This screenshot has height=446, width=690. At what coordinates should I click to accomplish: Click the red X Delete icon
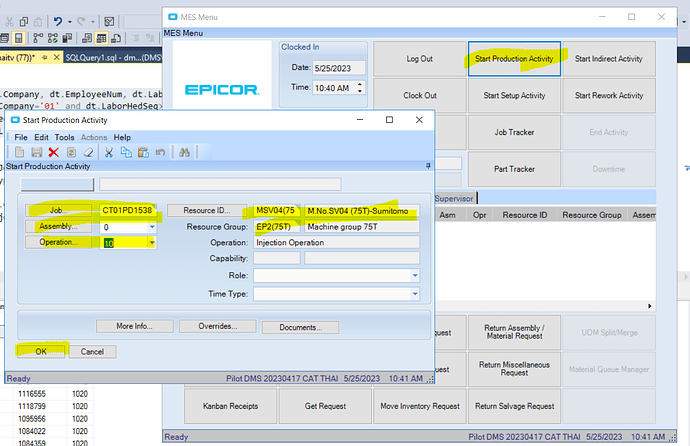54,152
